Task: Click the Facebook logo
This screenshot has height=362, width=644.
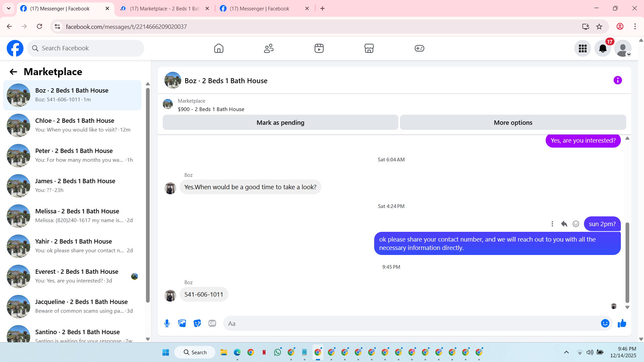Action: [15, 48]
